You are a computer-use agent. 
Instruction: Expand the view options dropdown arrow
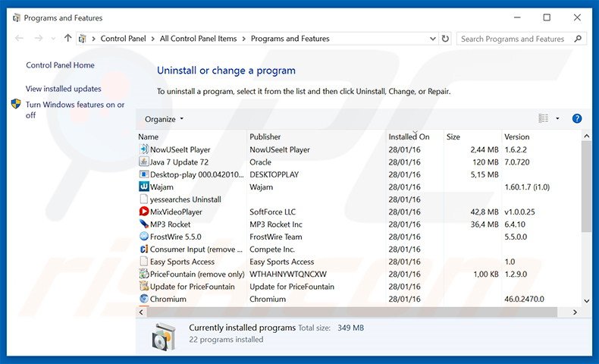pyautogui.click(x=557, y=118)
